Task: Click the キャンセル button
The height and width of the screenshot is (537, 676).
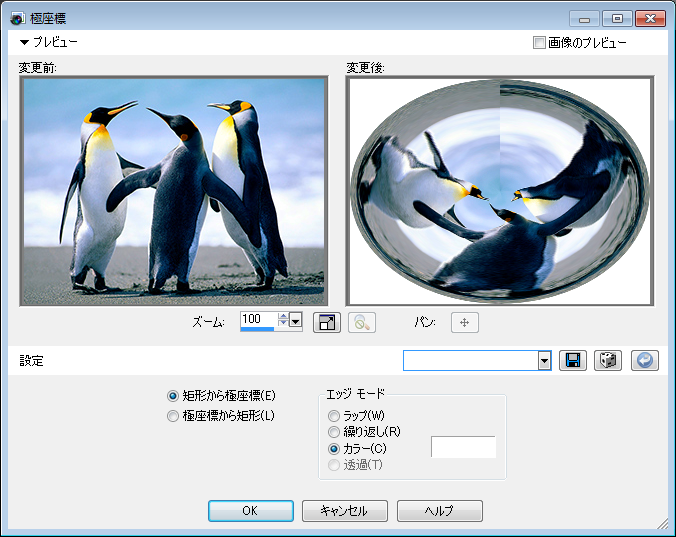Action: [344, 511]
